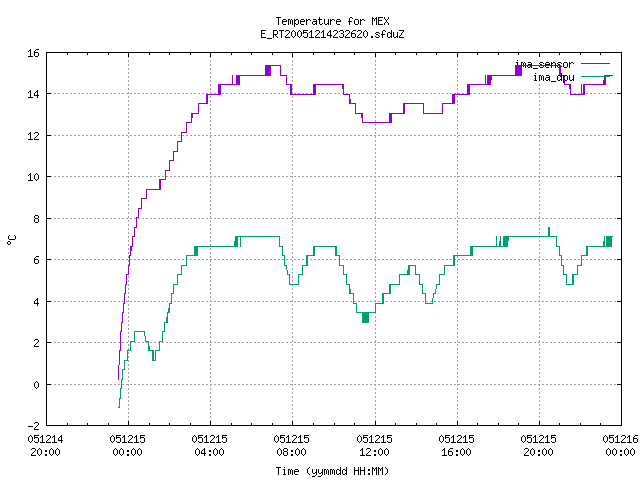Click the y-axis value 4
Viewport: 640px width, 480px height.
(36, 302)
